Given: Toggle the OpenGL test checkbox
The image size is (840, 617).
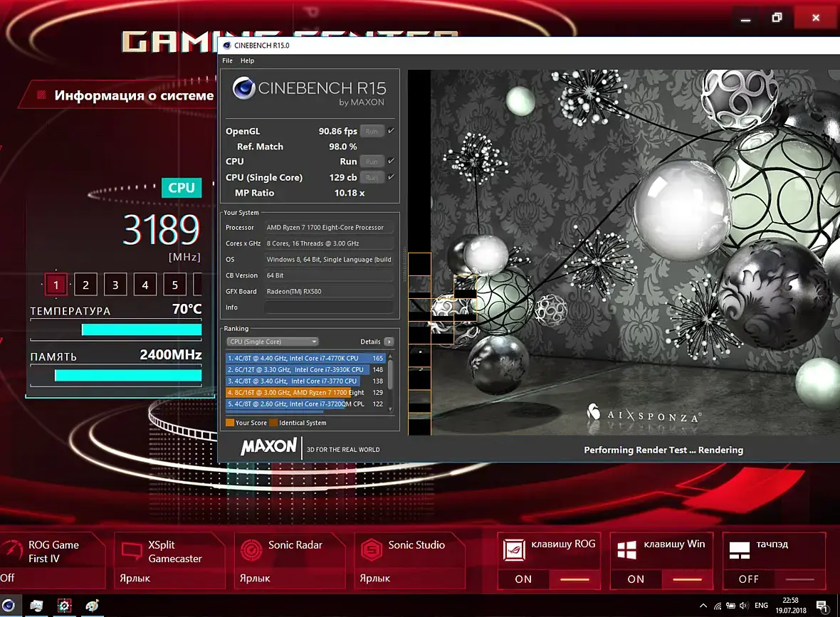Looking at the screenshot, I should [x=391, y=131].
